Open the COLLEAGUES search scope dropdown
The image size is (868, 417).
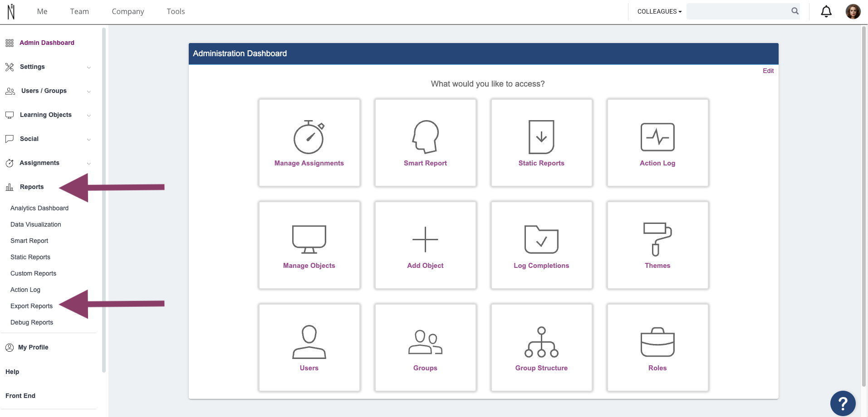click(x=659, y=11)
